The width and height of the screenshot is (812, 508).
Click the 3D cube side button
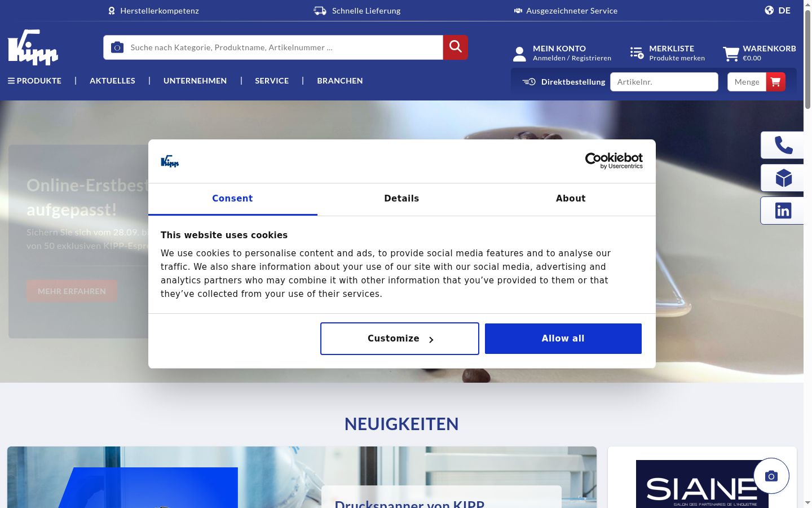[783, 178]
